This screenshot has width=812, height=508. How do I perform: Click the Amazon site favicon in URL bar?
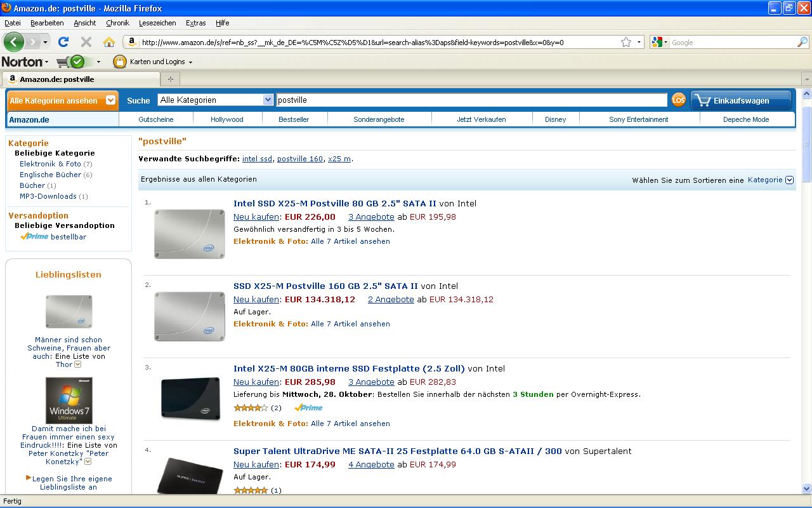click(131, 43)
